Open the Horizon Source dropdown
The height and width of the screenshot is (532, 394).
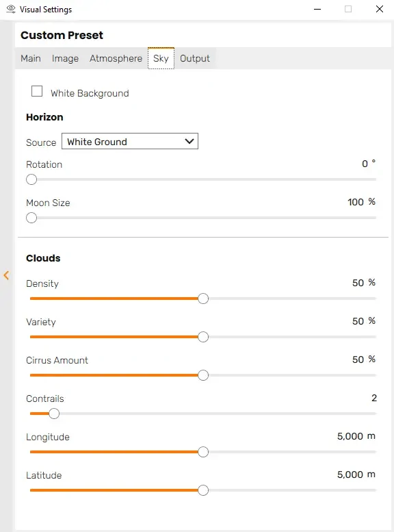click(x=130, y=141)
